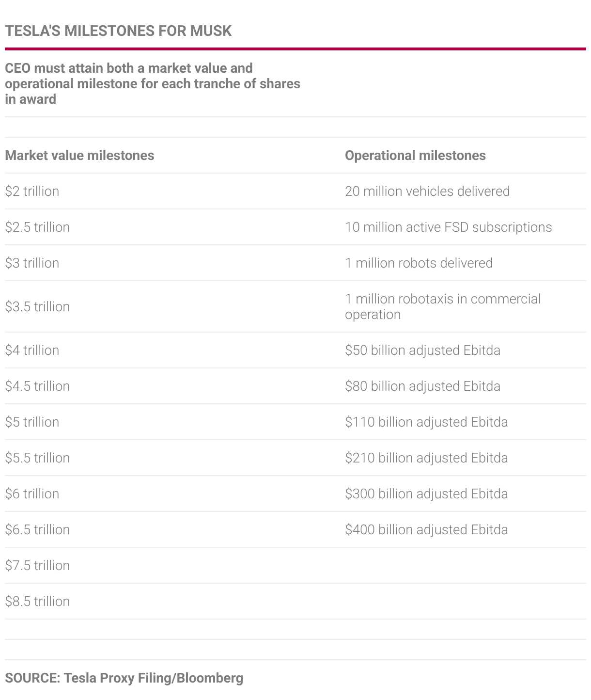Click the "$3 trillion" row cell
The image size is (591, 700).
32,263
